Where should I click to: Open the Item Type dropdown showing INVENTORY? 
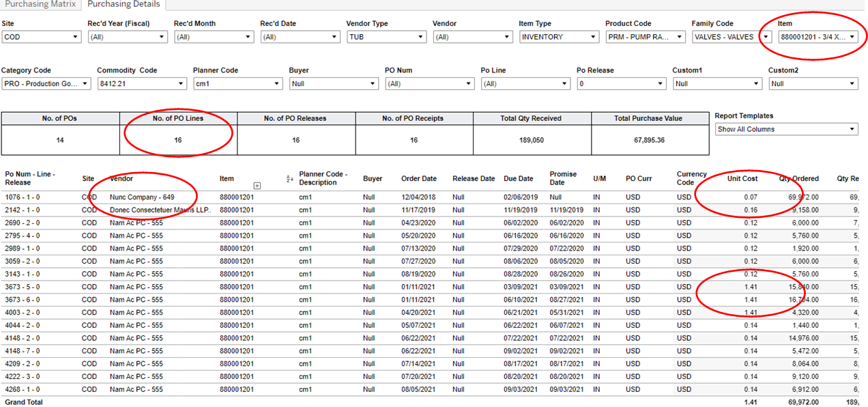click(x=560, y=37)
